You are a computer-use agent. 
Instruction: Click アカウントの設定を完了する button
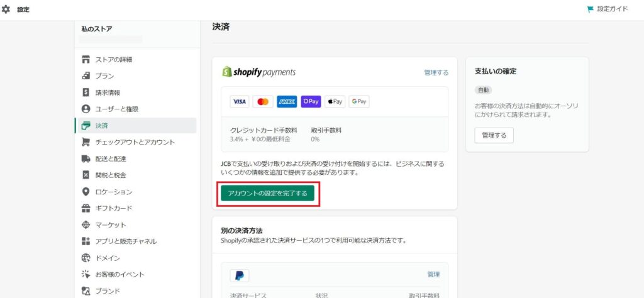coord(267,194)
